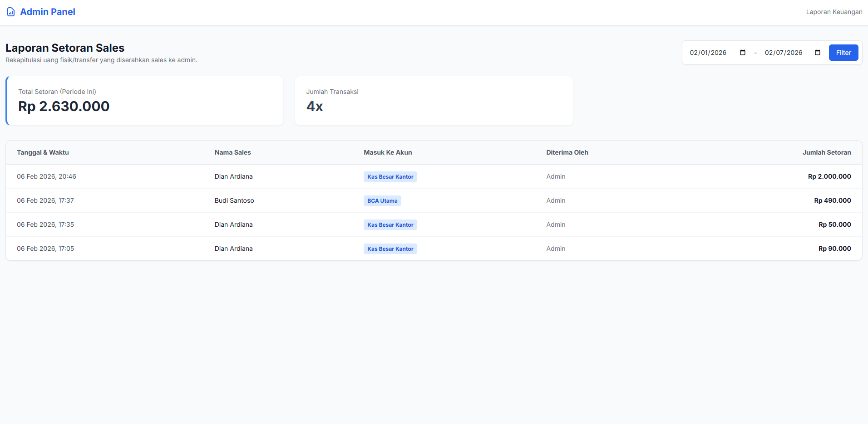The image size is (868, 424).
Task: Click the Diterima Oleh column header
Action: (567, 152)
